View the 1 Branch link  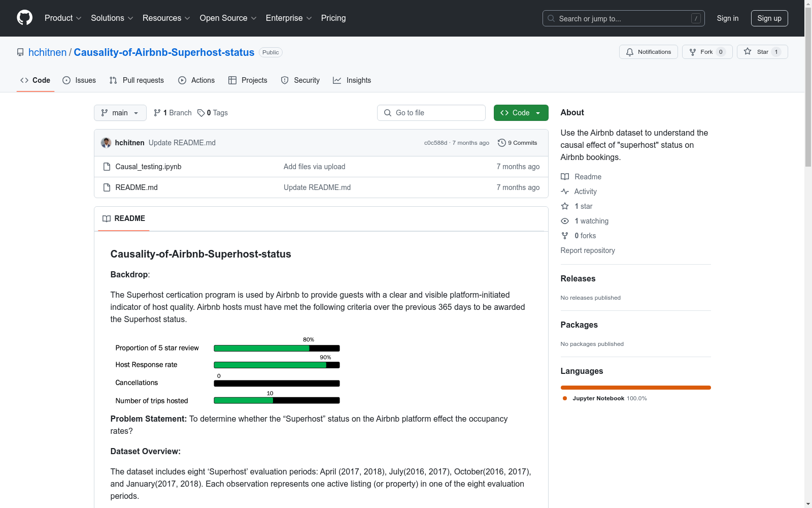[x=173, y=113]
